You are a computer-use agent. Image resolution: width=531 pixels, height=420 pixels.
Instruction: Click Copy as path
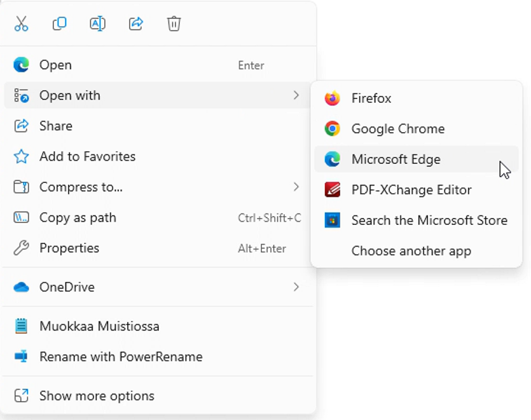78,217
